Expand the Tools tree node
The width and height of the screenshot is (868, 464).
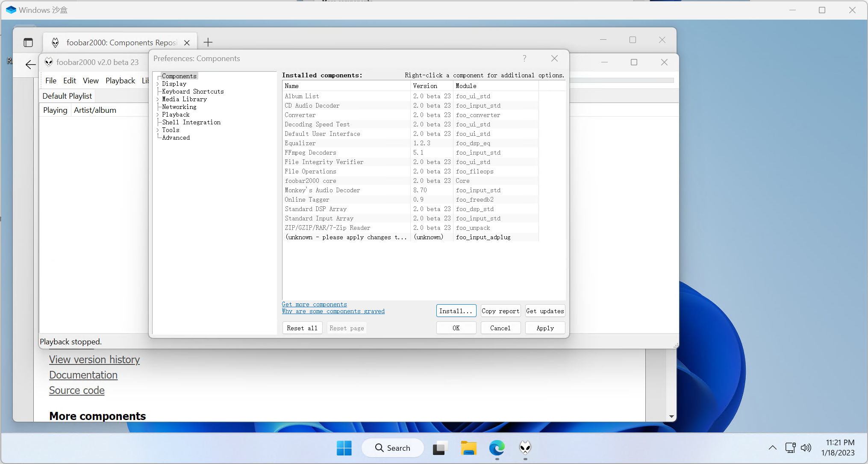tap(158, 130)
